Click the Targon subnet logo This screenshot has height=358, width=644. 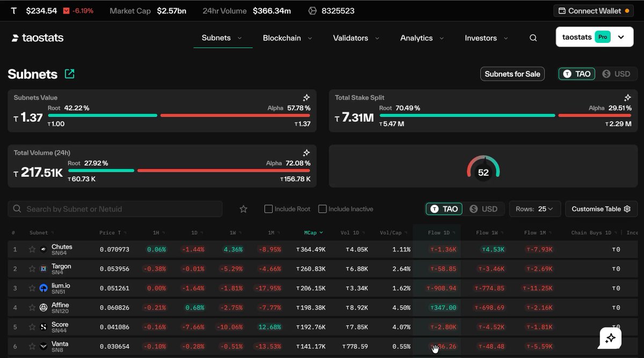43,269
